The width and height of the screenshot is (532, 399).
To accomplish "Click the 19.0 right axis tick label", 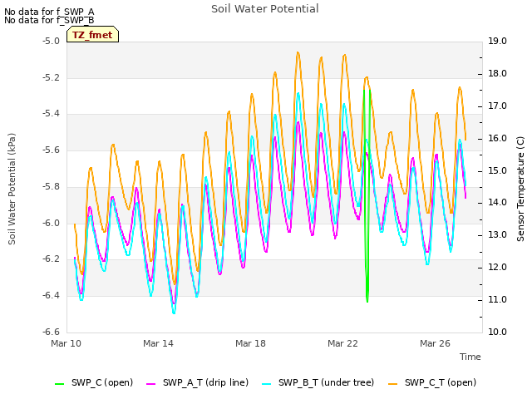I will point(497,41).
